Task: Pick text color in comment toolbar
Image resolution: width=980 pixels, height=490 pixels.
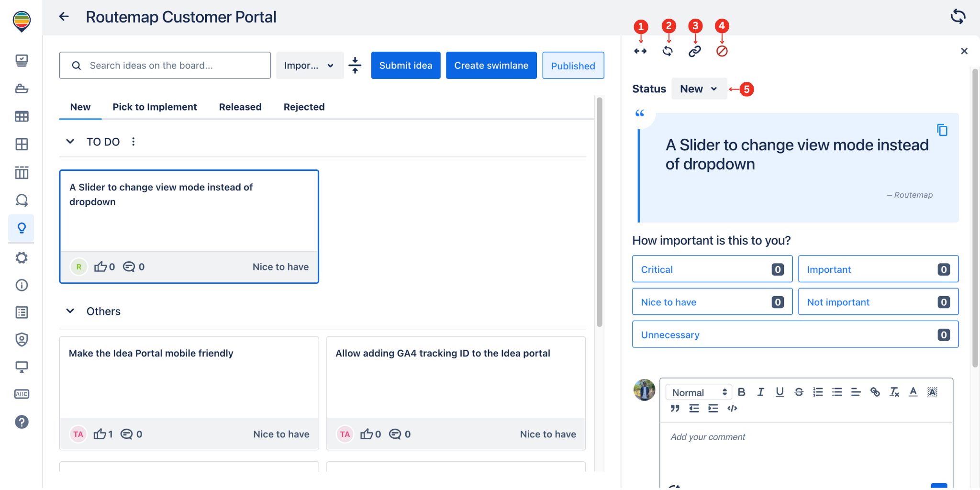Action: tap(913, 392)
